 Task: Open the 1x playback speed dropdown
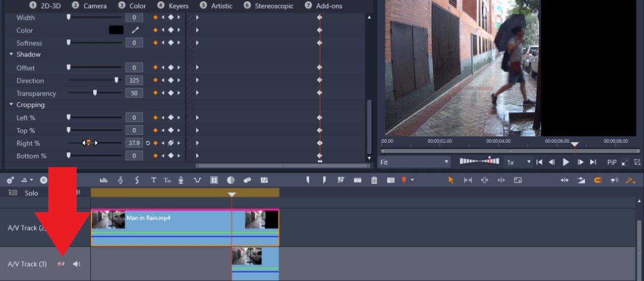click(x=518, y=162)
